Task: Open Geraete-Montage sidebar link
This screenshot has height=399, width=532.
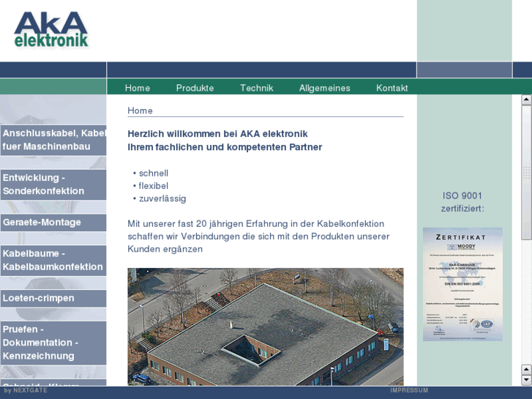Action: point(53,223)
